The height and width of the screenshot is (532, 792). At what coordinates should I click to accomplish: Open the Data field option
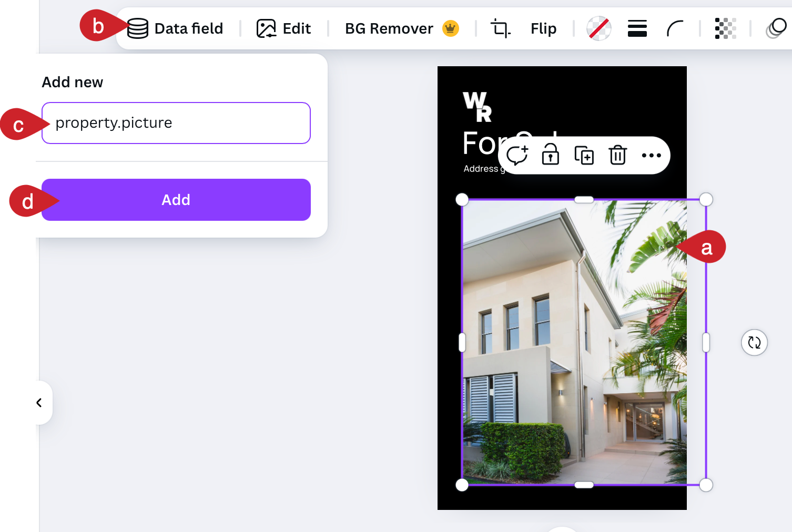click(x=176, y=28)
